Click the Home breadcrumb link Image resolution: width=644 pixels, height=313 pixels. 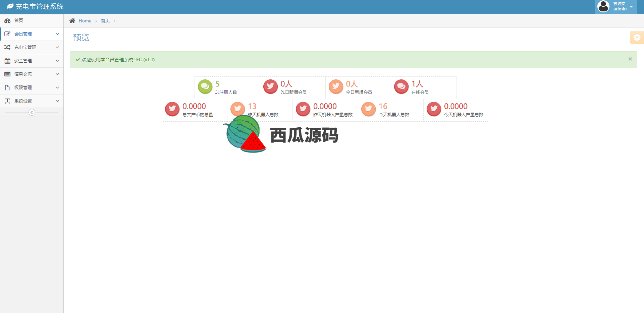click(85, 21)
